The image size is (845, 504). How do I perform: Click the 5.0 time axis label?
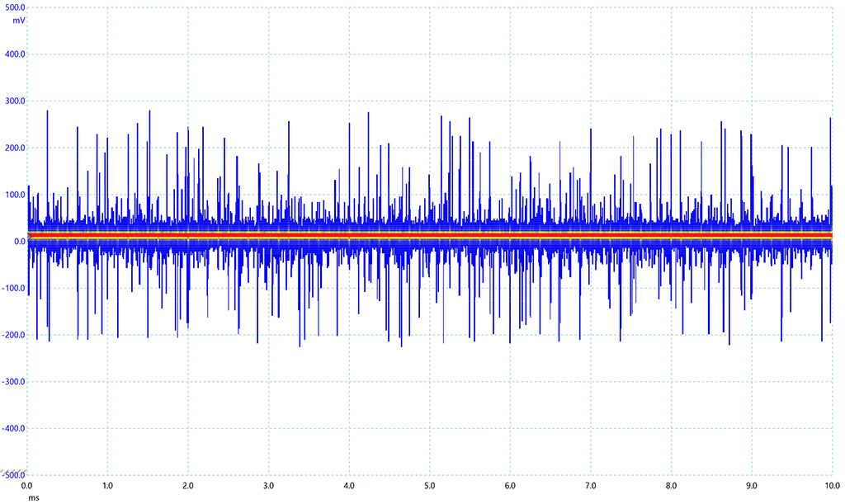(429, 486)
